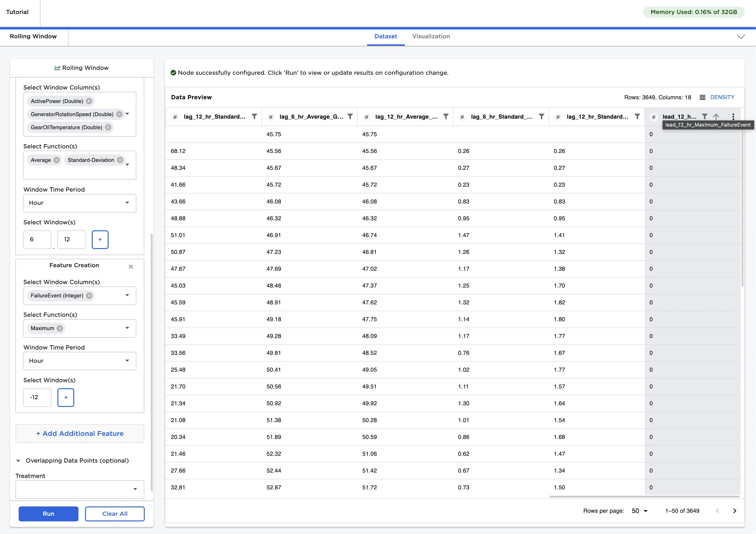Open the Tutorial tab

18,12
